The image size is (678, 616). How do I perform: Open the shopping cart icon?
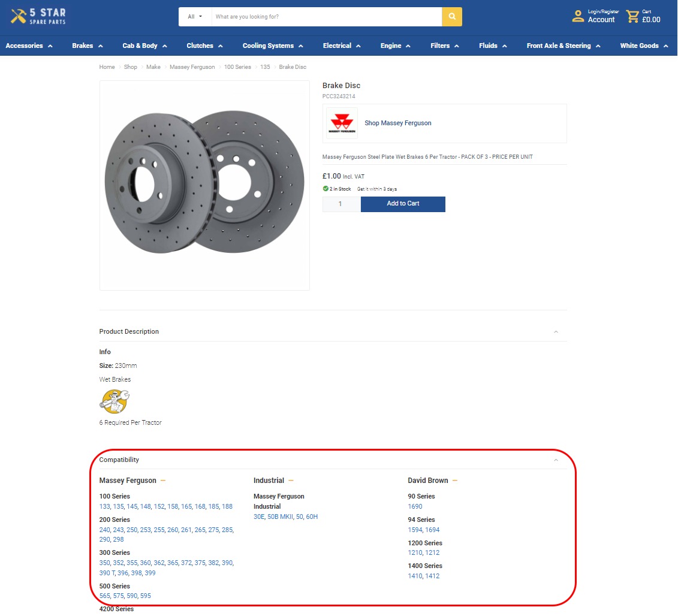632,16
